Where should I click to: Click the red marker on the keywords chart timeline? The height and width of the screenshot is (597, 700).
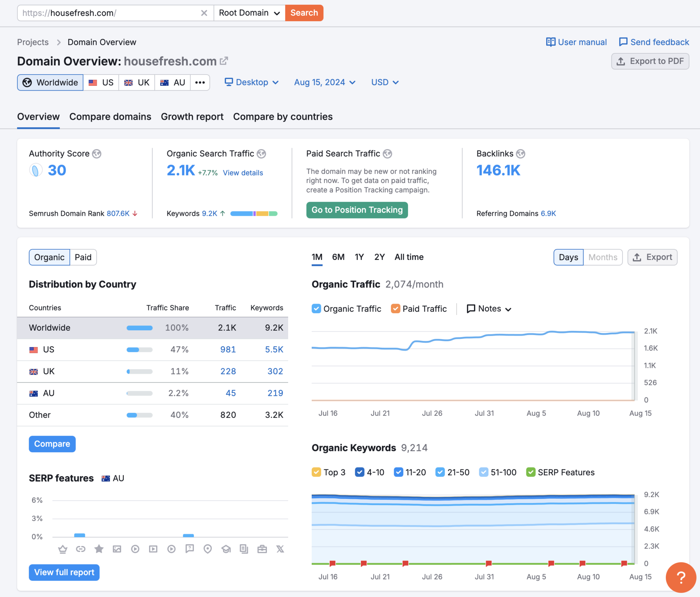[488, 563]
